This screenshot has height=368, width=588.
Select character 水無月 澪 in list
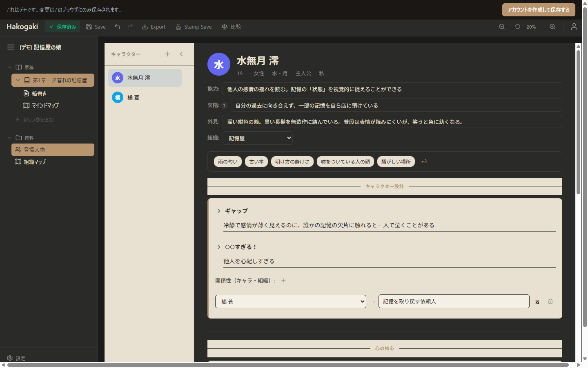(x=145, y=78)
